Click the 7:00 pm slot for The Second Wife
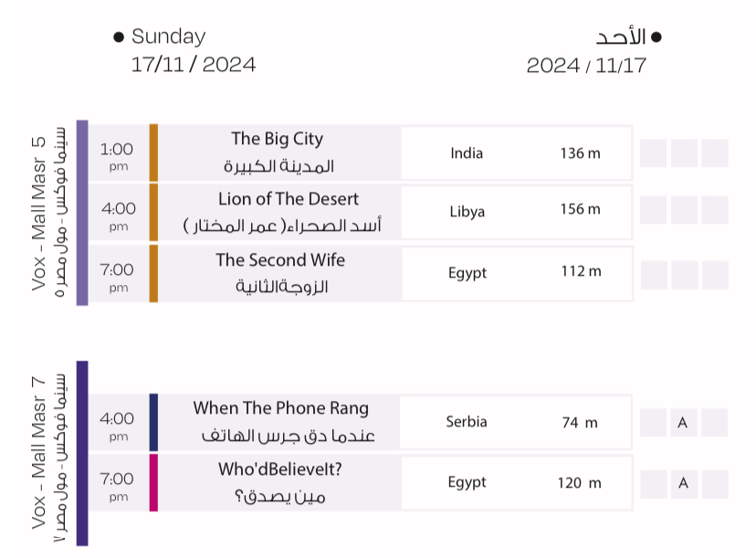 [x=117, y=274]
